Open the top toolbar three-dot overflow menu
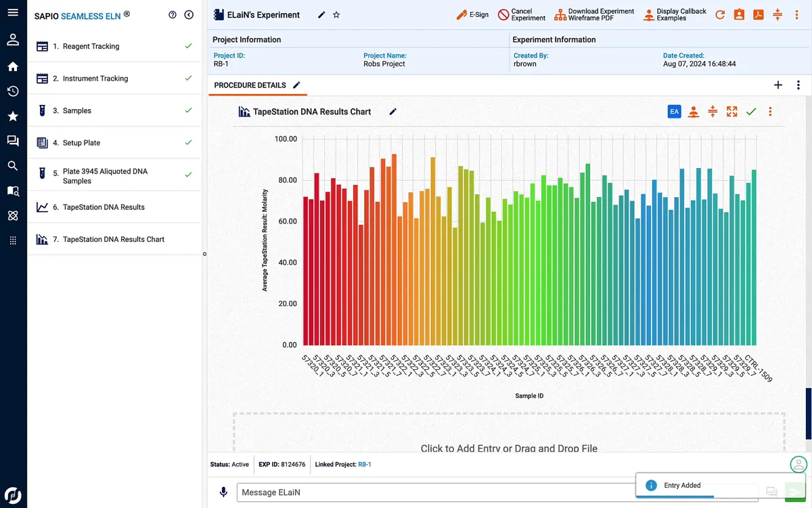Viewport: 812px width, 508px height. click(x=796, y=15)
